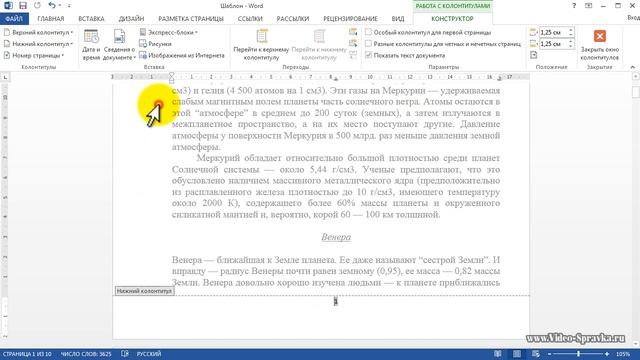640x360 pixels.
Task: Click the Undo arrow icon
Action: click(51, 6)
